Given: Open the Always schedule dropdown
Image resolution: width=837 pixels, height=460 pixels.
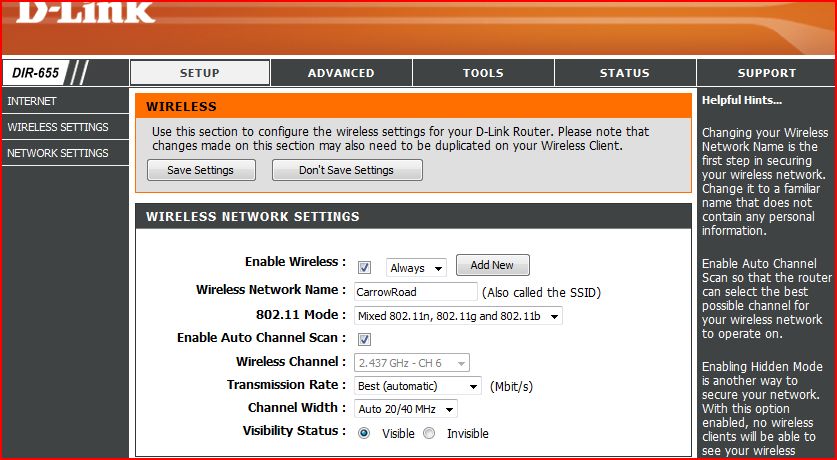Looking at the screenshot, I should point(416,268).
